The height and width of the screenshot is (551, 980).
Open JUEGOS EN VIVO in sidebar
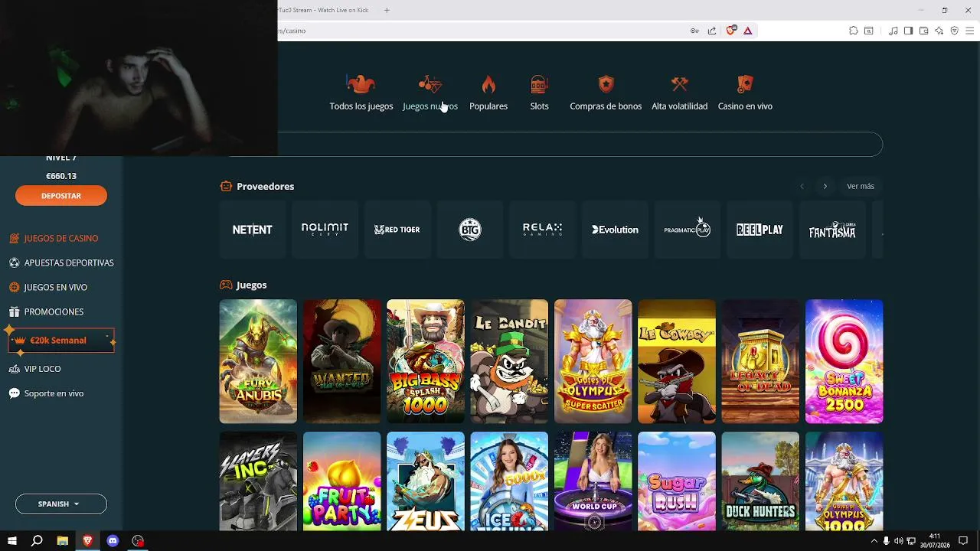pos(48,288)
